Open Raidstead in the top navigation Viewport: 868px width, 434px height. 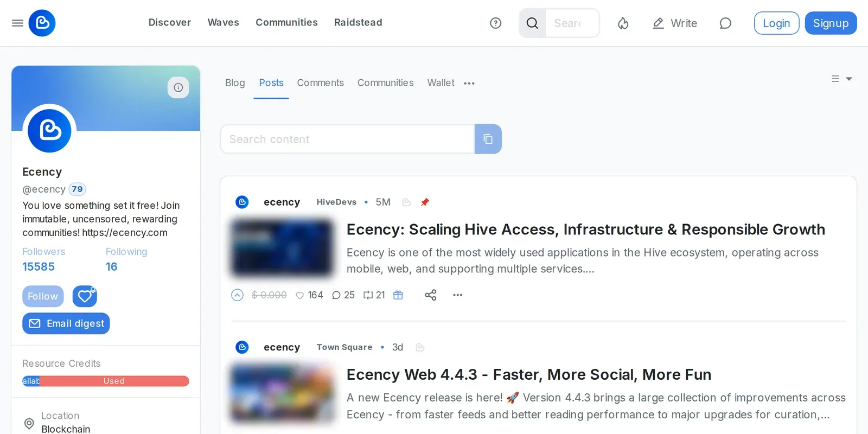coord(358,23)
